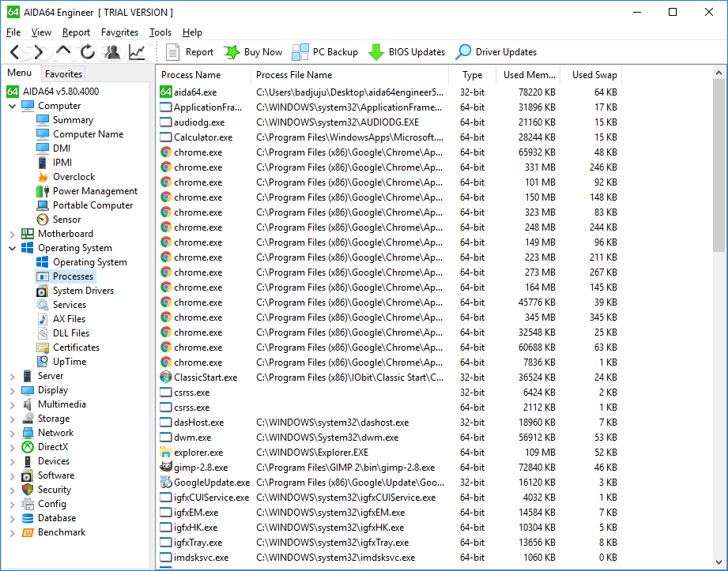Click the Report toolbar button
728x571 pixels.
[x=190, y=52]
